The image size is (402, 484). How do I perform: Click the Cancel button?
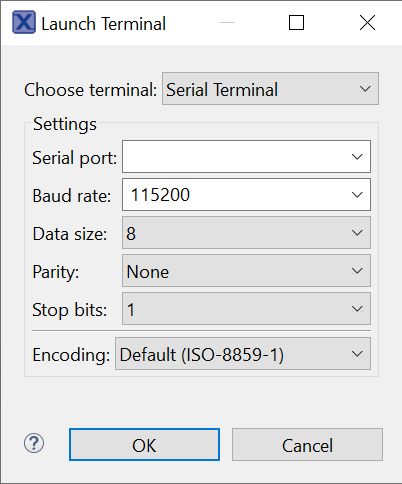(x=307, y=445)
